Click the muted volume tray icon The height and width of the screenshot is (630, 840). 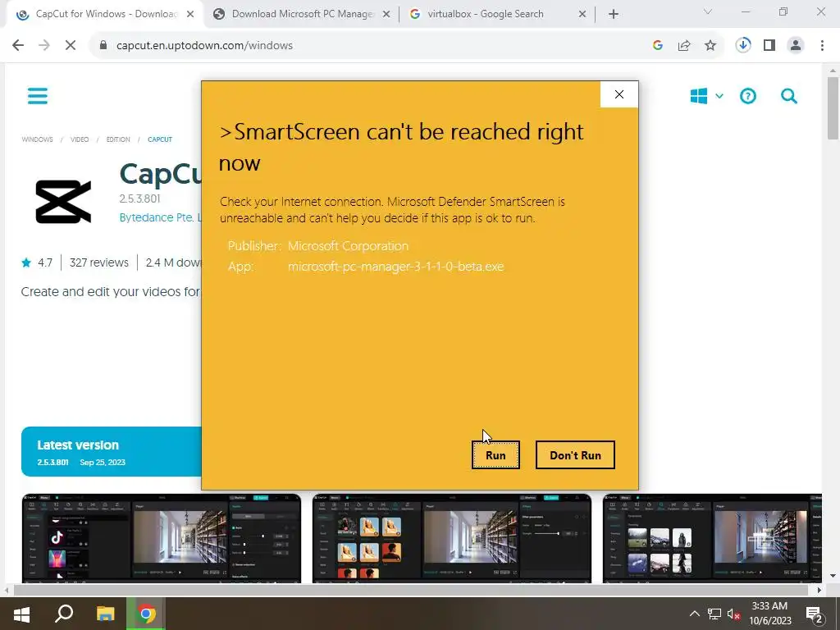click(734, 614)
